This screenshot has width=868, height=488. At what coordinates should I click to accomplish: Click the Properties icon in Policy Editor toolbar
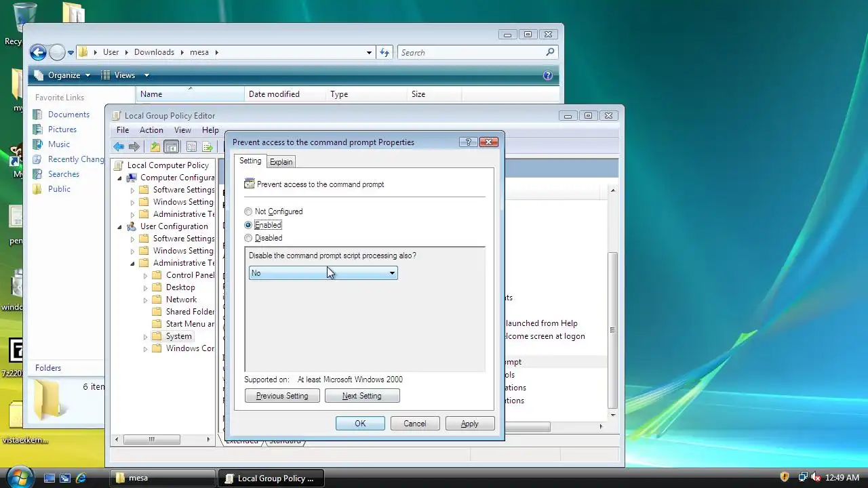pos(191,146)
